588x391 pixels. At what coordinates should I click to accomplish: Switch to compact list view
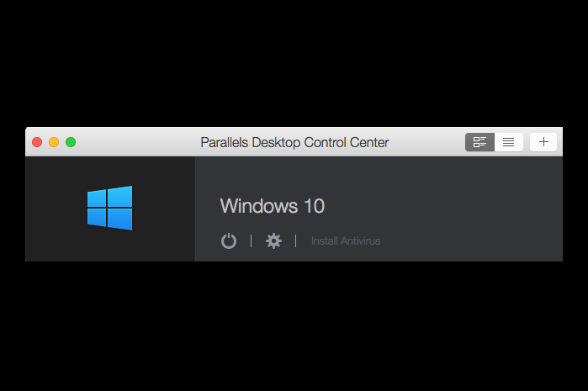(x=508, y=142)
